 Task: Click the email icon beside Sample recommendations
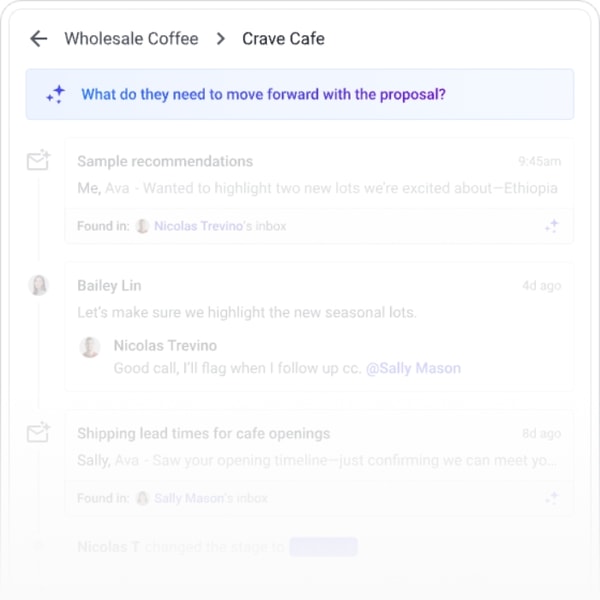(x=38, y=160)
